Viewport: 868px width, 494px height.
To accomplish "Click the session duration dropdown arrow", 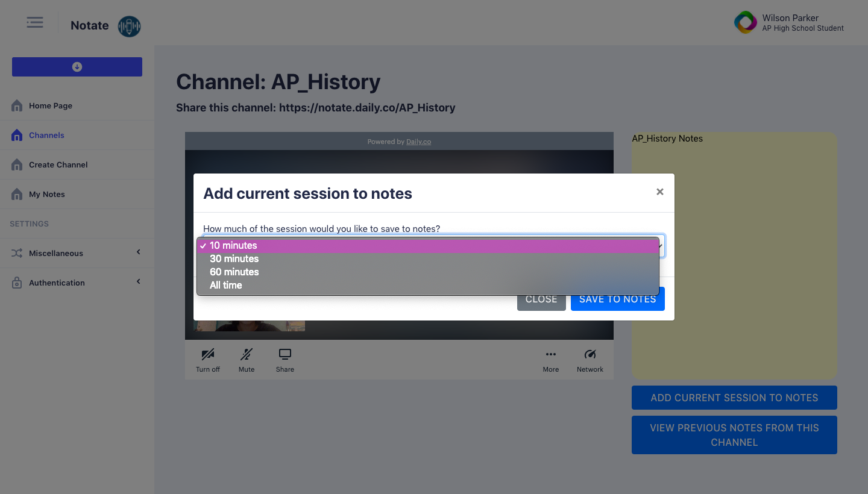I will pyautogui.click(x=661, y=246).
